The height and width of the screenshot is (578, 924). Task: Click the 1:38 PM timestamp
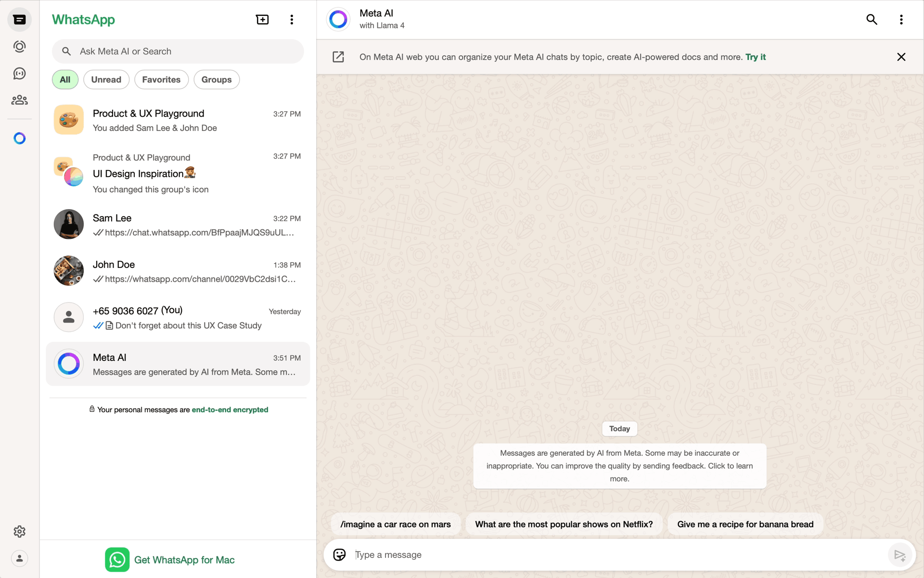(287, 265)
